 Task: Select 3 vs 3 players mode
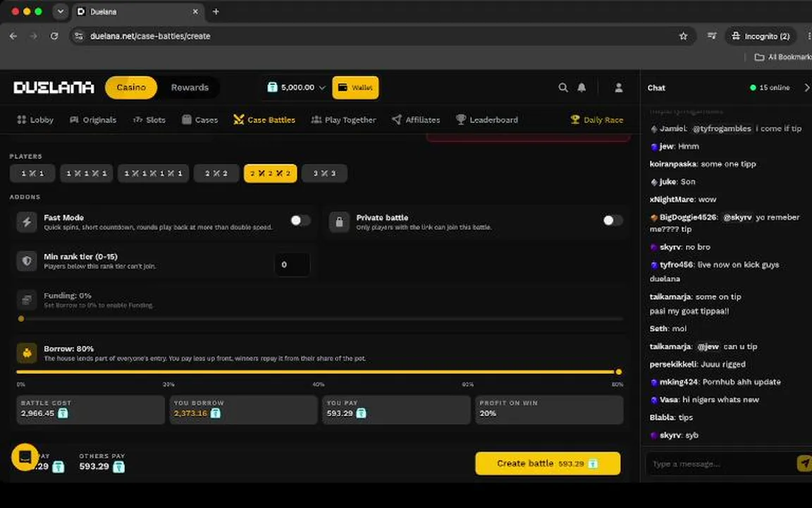[x=324, y=173]
